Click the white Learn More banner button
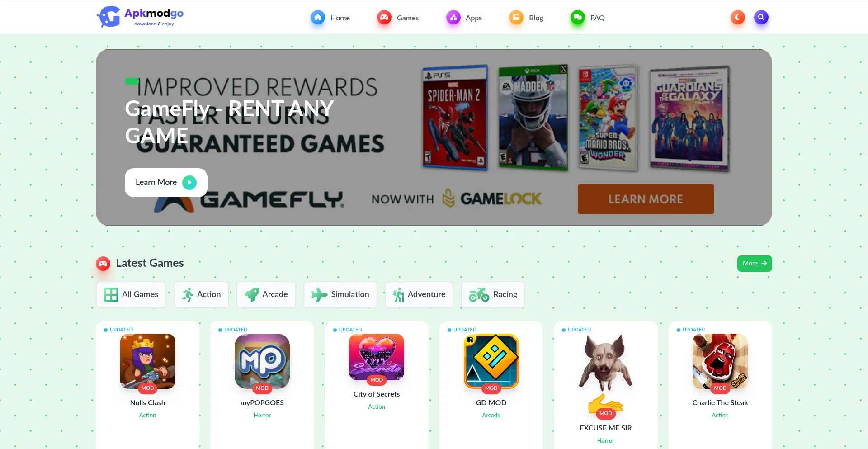 166,183
